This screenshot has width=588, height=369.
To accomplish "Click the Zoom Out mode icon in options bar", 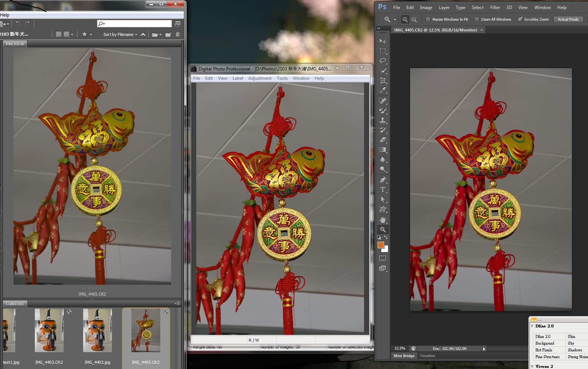I will (x=414, y=19).
